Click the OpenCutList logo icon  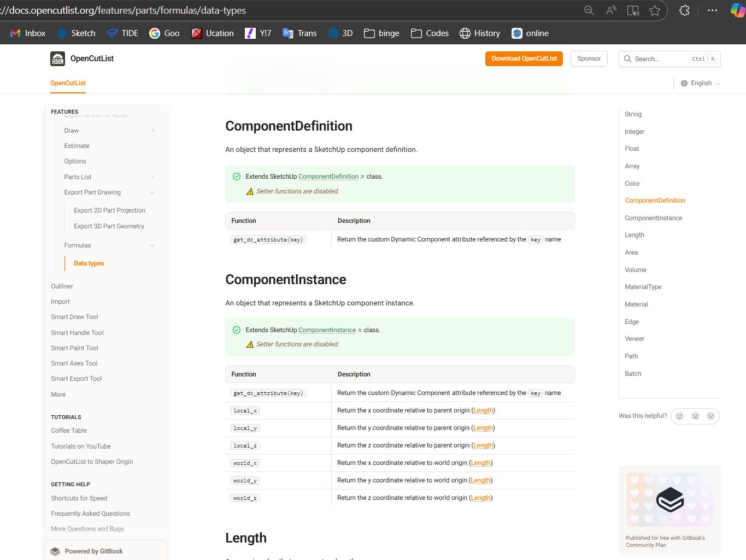57,58
